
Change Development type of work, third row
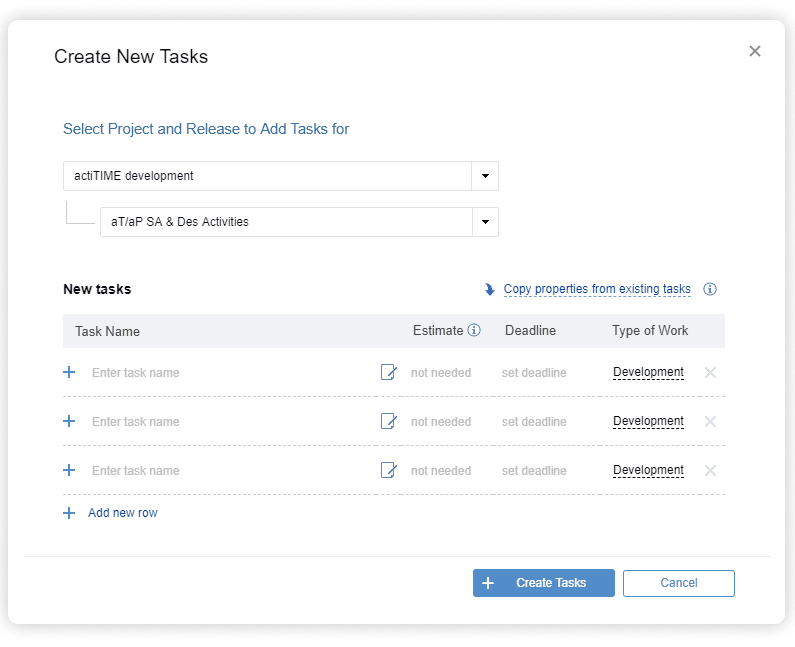tap(648, 471)
